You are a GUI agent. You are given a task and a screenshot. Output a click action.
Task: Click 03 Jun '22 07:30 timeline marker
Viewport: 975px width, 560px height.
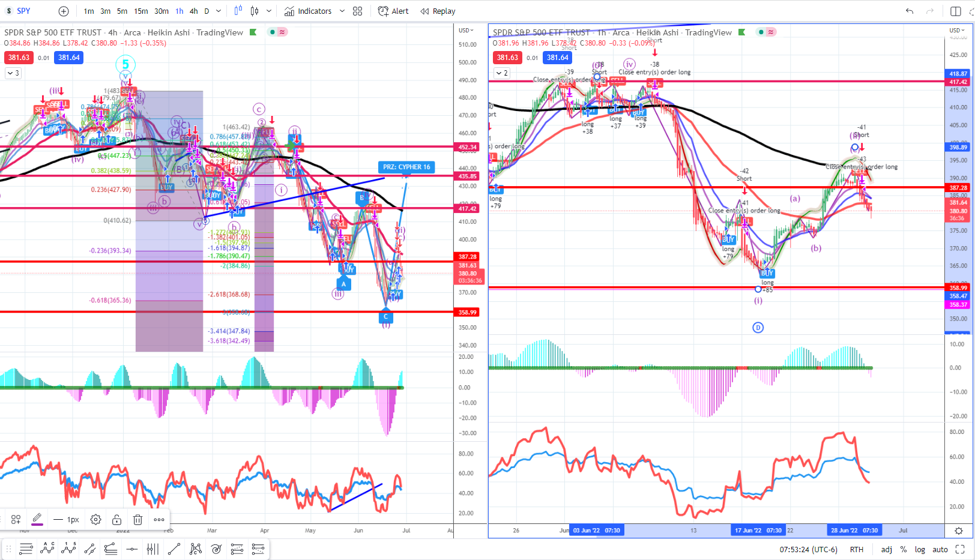[x=596, y=531]
